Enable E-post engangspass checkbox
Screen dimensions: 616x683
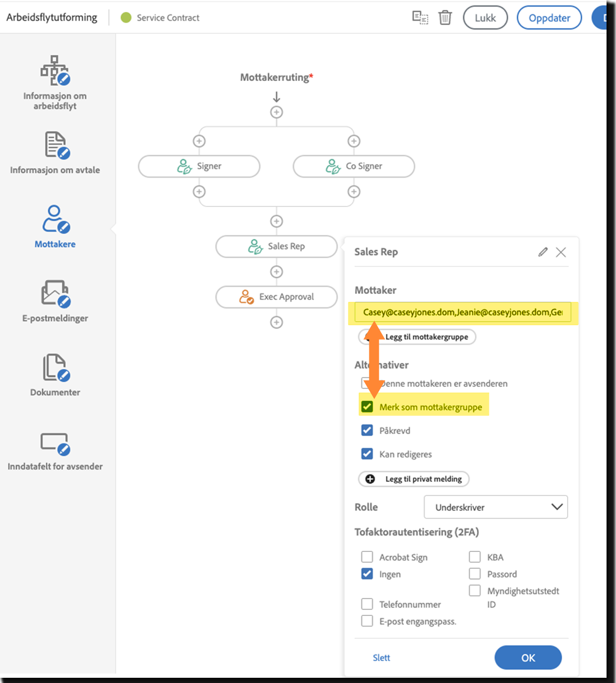click(x=367, y=621)
